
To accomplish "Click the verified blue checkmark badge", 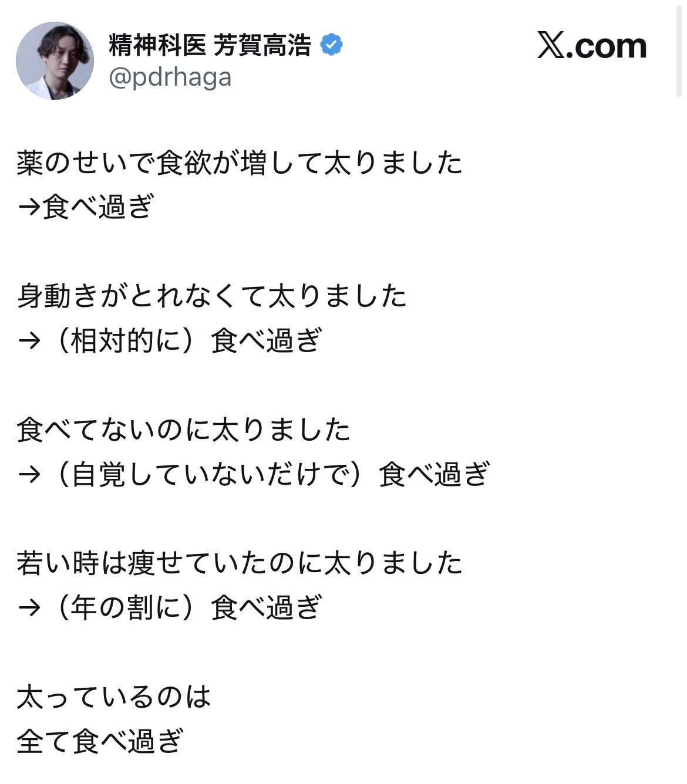I will coord(332,45).
